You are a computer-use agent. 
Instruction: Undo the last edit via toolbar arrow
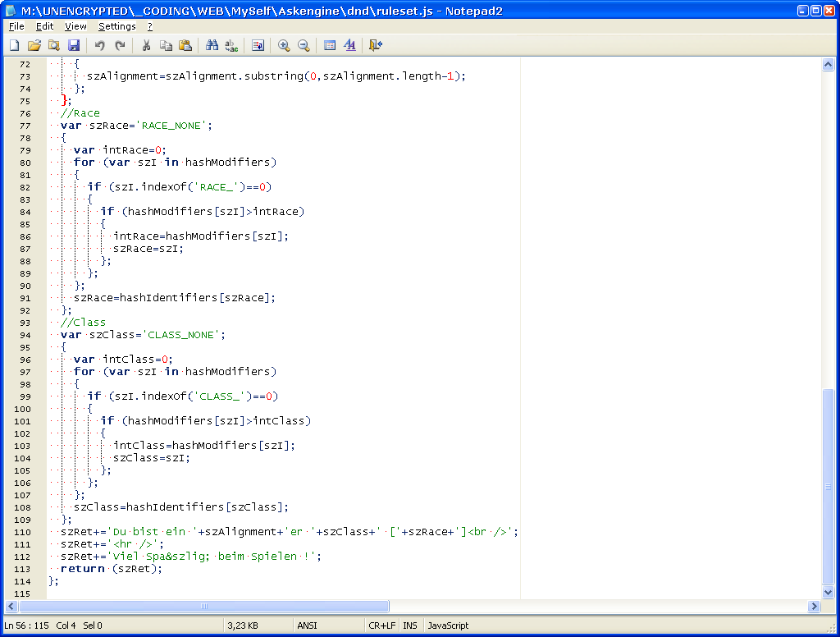point(99,46)
